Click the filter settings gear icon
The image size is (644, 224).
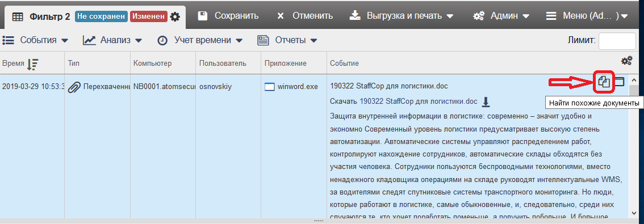175,17
